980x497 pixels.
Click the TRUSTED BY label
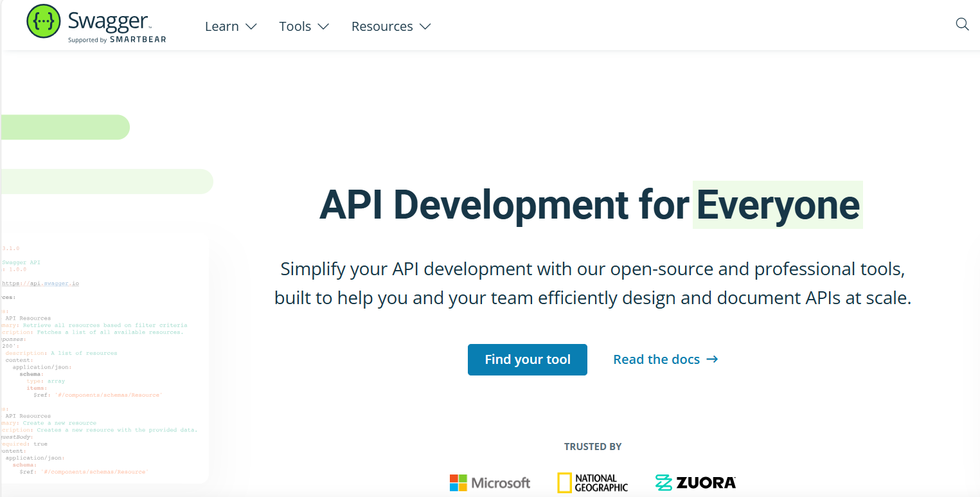click(x=592, y=447)
